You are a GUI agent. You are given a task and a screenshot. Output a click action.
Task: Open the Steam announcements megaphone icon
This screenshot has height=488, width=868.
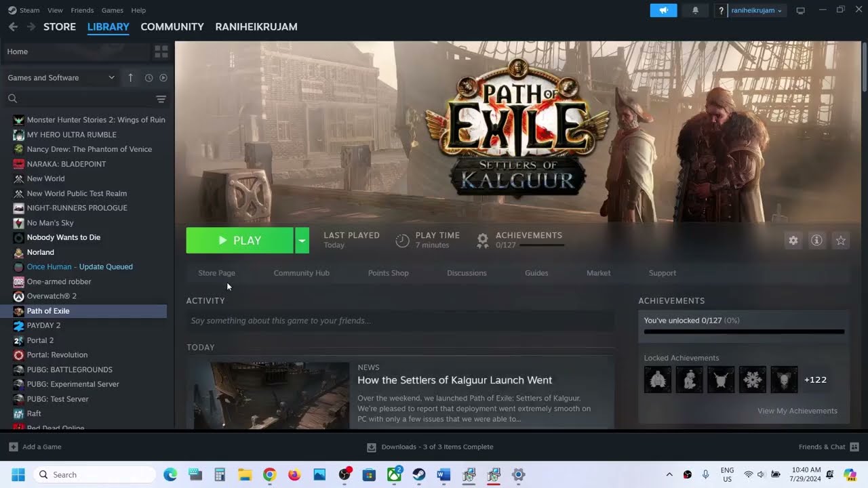pyautogui.click(x=663, y=10)
